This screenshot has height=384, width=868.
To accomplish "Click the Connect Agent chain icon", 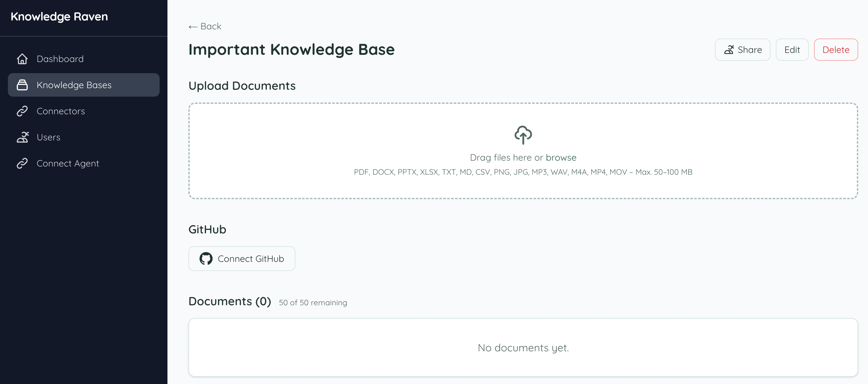I will click(22, 163).
